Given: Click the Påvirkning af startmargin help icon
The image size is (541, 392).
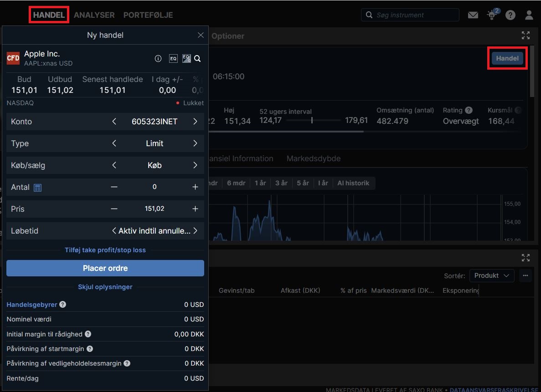Looking at the screenshot, I should point(90,349).
